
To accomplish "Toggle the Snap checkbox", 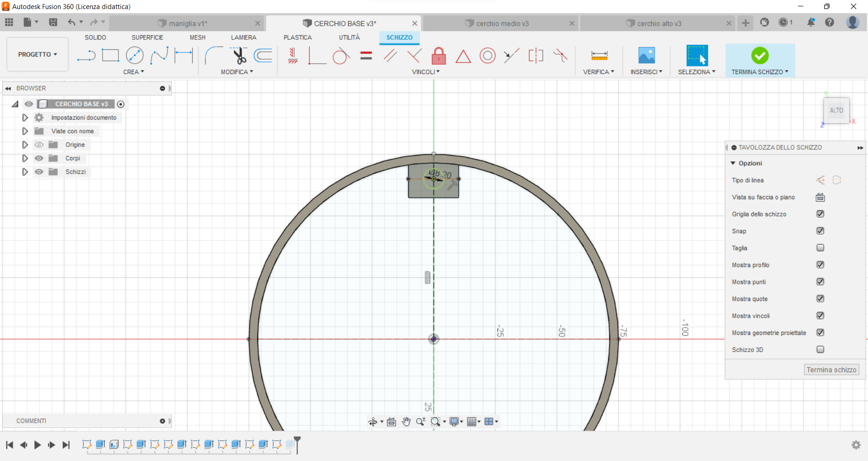I will click(821, 231).
